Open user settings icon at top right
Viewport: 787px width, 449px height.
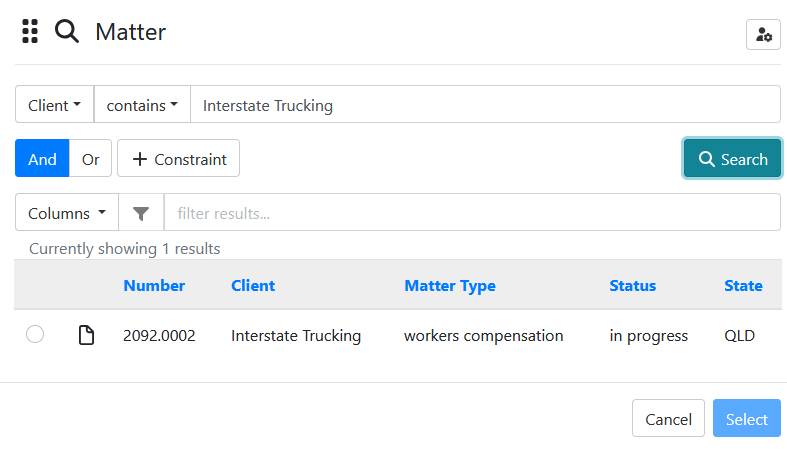763,35
